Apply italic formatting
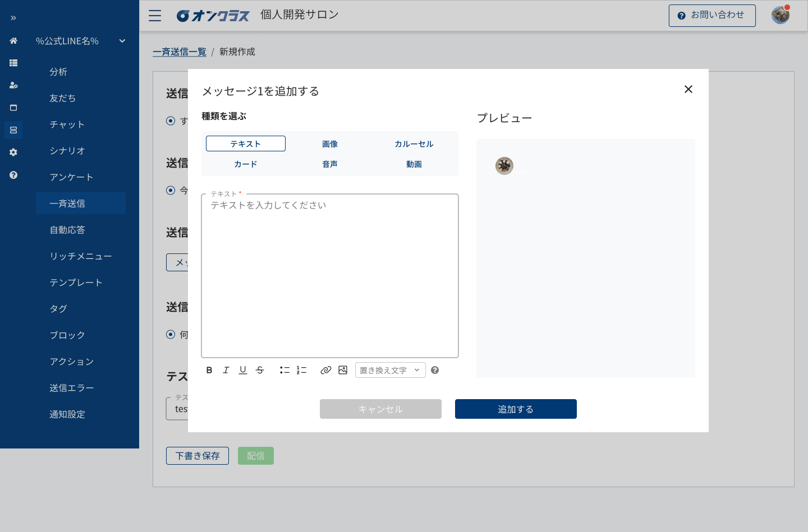This screenshot has width=808, height=532. [226, 370]
